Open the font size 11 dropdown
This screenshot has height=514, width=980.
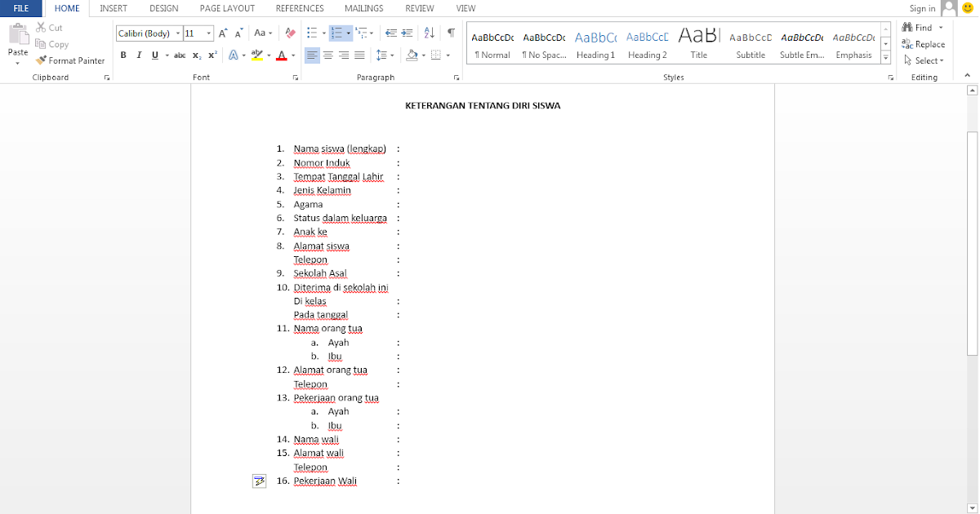(x=209, y=33)
